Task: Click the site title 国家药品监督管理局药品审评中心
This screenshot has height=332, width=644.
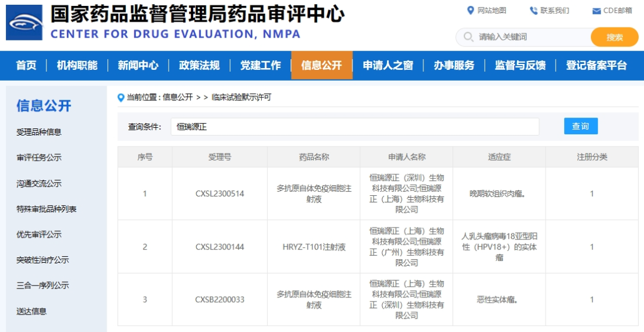Action: [x=197, y=14]
